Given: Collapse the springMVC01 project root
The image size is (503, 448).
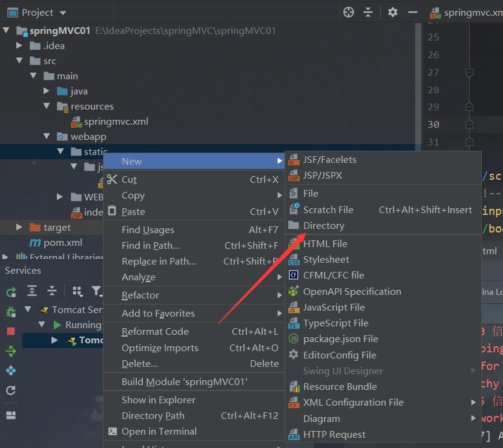Looking at the screenshot, I should point(6,30).
